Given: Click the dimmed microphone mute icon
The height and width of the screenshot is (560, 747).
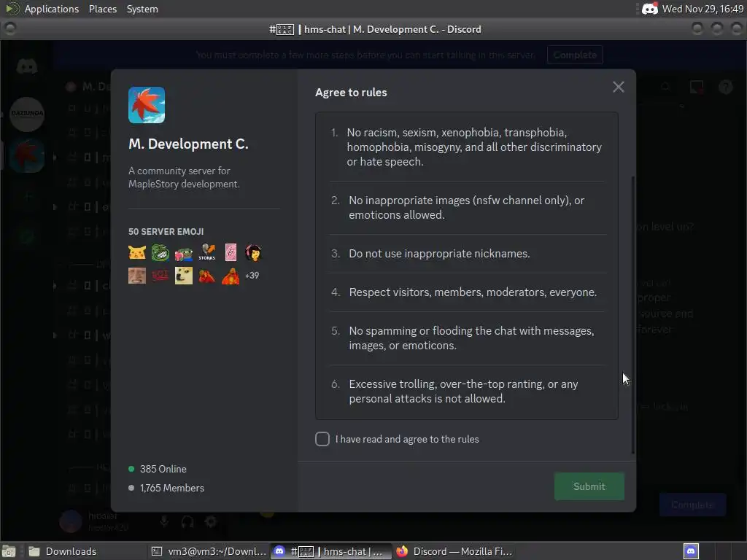Looking at the screenshot, I should click(164, 521).
